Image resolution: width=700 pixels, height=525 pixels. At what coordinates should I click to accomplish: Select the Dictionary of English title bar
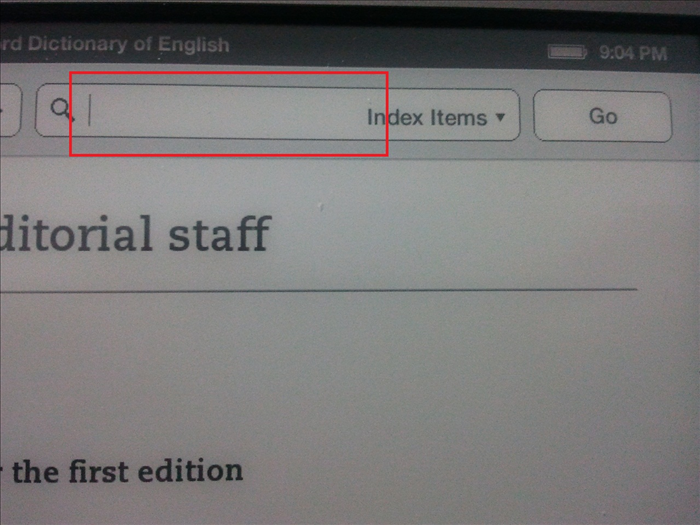pos(114,44)
